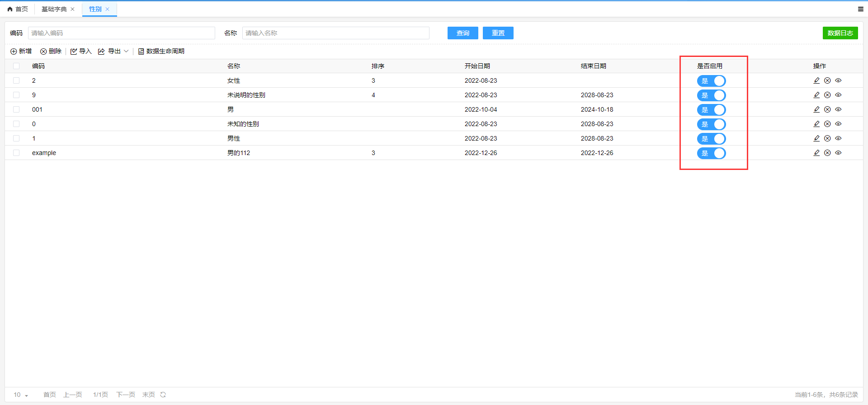This screenshot has height=405, width=868.
Task: Open the top-right hamburger menu icon
Action: (860, 9)
